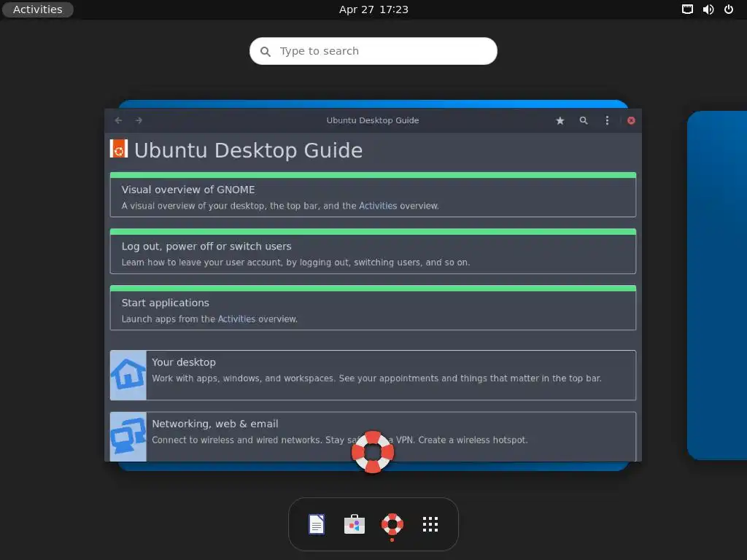Click the lifebuoy badge on the window thumbnail
The width and height of the screenshot is (747, 560).
click(x=373, y=452)
